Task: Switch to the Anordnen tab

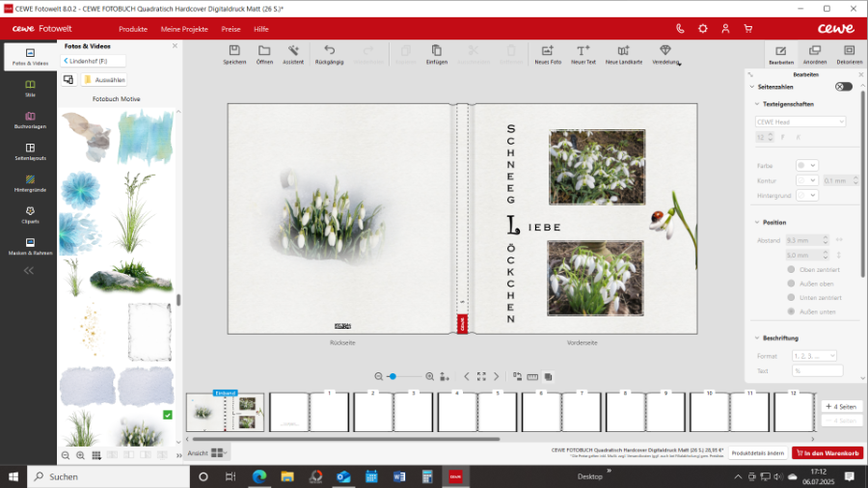Action: 815,53
